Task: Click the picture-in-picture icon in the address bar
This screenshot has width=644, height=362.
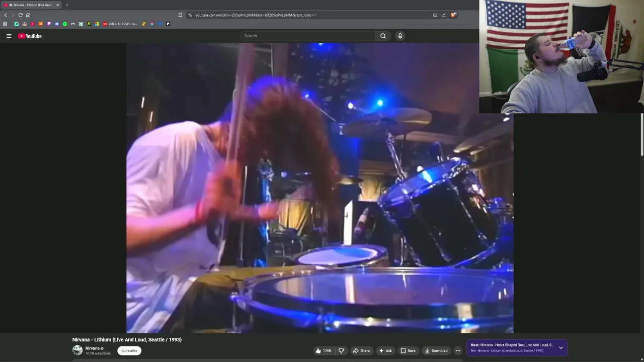Action: [435, 15]
